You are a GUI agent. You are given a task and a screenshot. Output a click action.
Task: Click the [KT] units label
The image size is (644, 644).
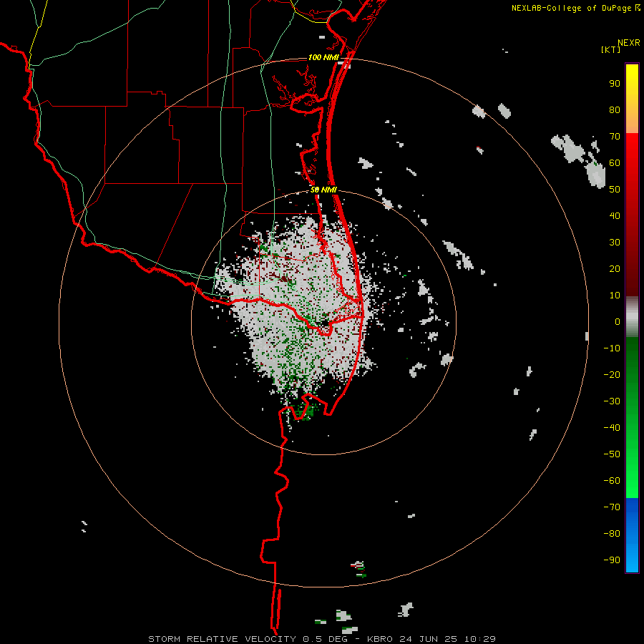(610, 49)
